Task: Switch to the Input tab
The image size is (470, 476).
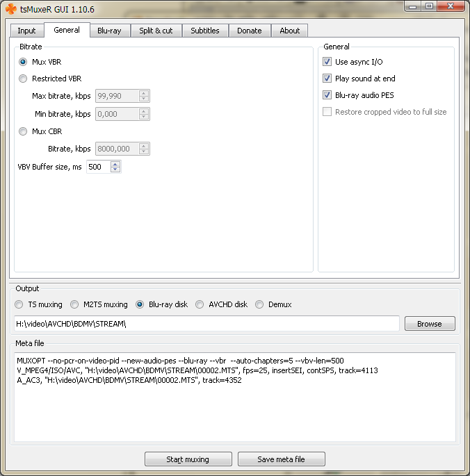Action: click(26, 31)
